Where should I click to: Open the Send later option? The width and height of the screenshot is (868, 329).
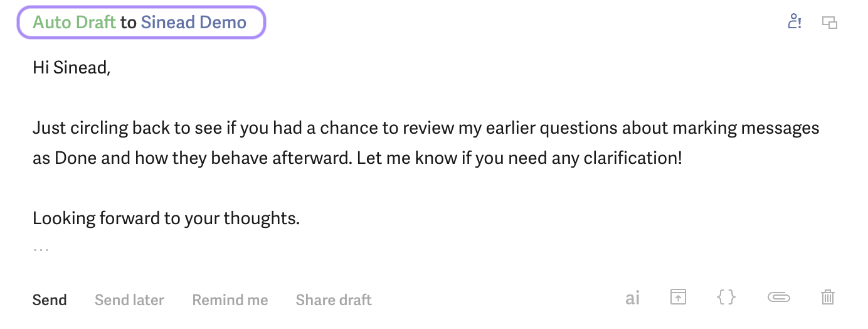pos(129,300)
